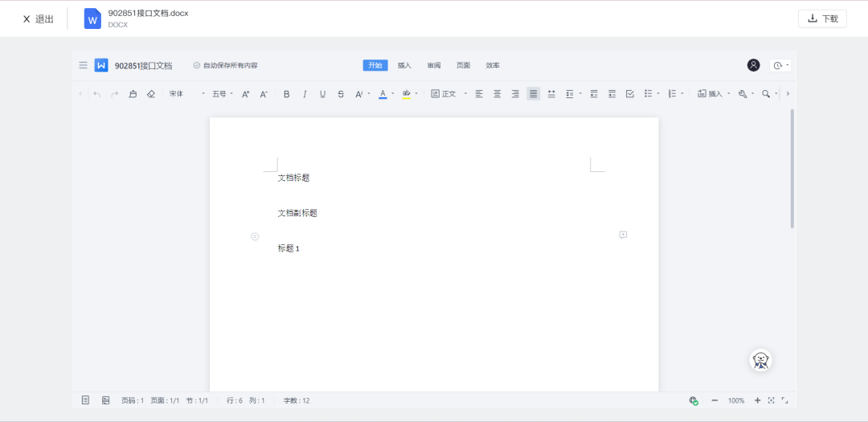Click the 902851接口文档 title field
Viewport: 868px width, 422px height.
coord(143,66)
